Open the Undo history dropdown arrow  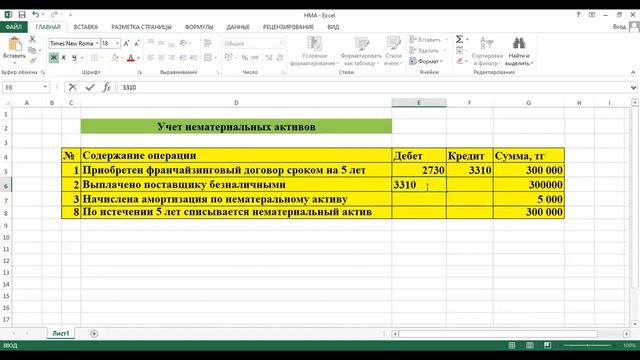point(43,15)
